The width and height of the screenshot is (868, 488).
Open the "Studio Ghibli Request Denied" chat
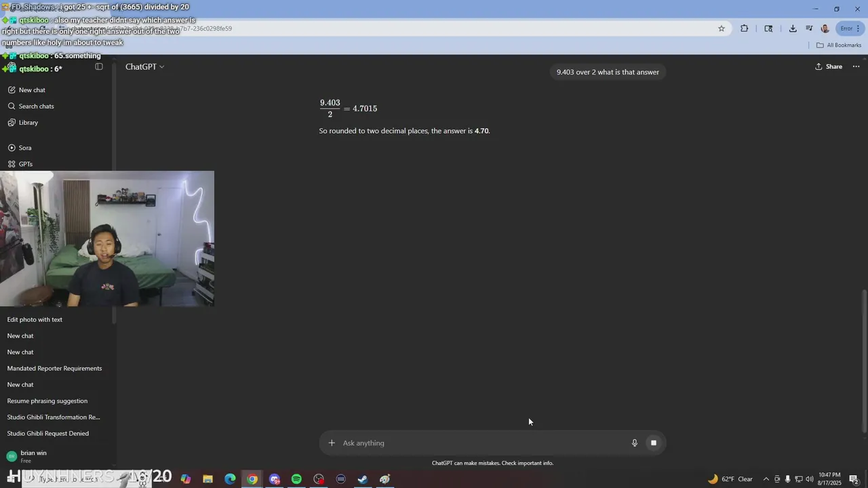pyautogui.click(x=48, y=433)
